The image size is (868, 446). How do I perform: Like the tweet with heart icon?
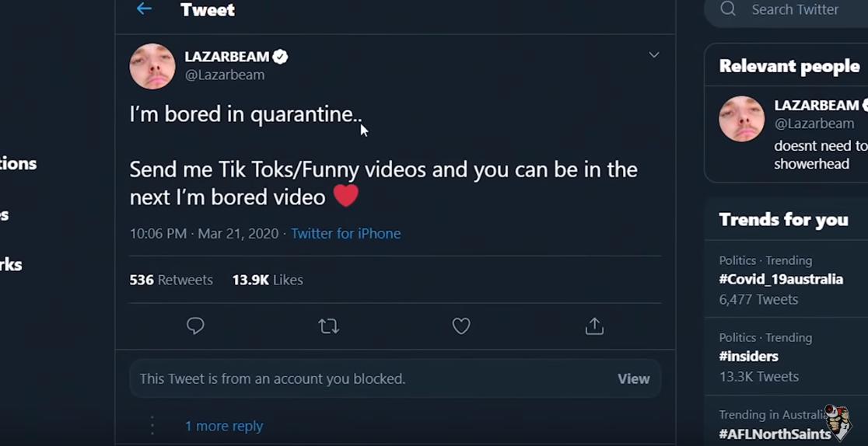[461, 326]
